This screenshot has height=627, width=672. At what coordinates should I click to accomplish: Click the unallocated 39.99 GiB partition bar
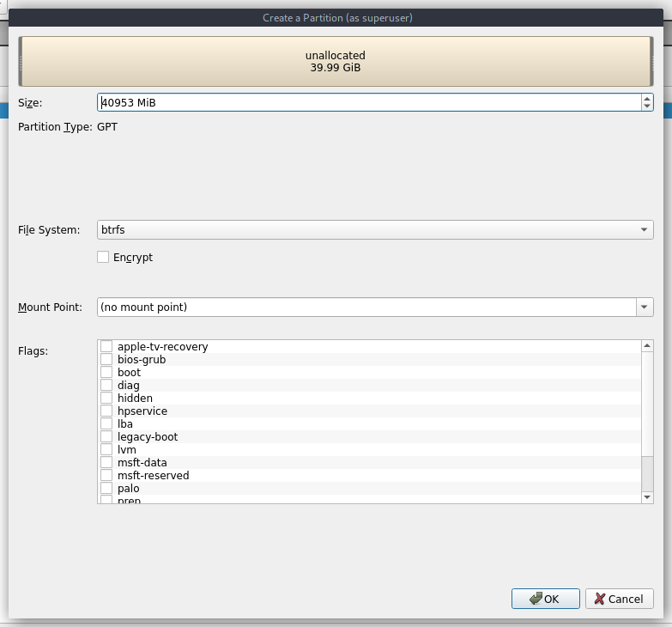[x=337, y=62]
